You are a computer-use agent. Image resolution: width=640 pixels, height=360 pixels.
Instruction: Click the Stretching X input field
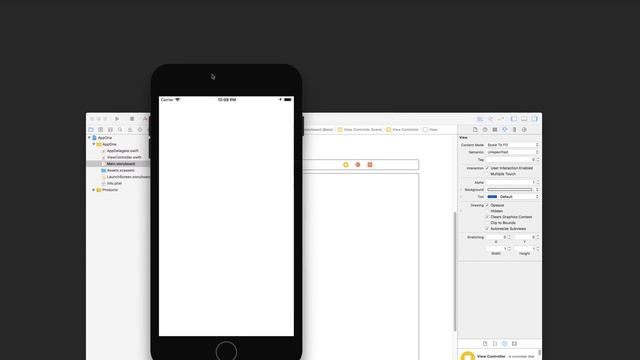(496, 237)
